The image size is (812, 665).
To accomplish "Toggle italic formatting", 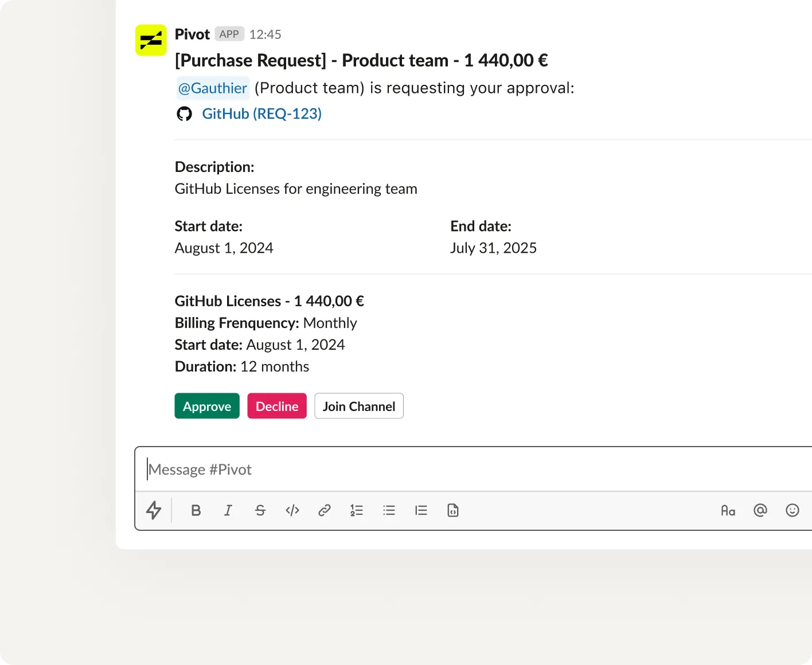I will [x=228, y=510].
